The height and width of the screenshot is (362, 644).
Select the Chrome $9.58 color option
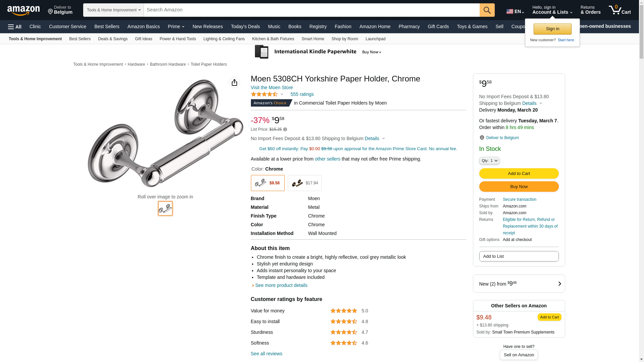(268, 183)
